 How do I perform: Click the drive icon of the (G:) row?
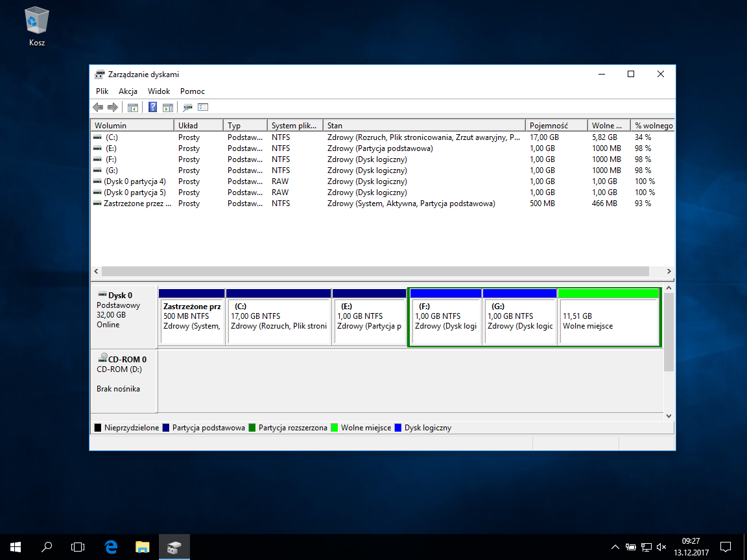point(98,170)
